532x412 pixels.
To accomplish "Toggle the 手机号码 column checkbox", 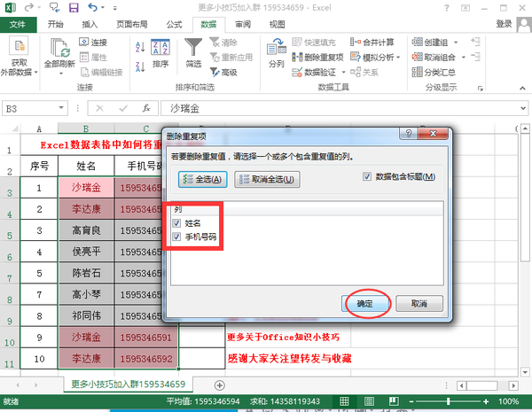I will [176, 237].
